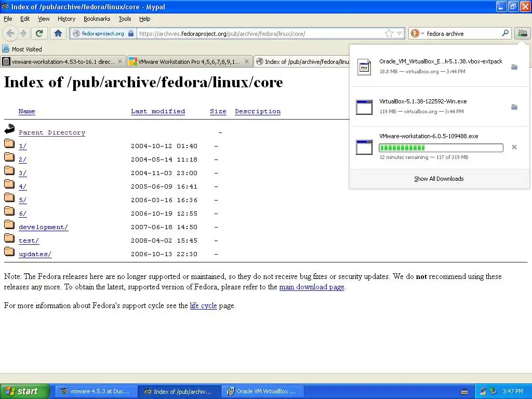Open the search engine selector dropdown
This screenshot has width=532, height=399.
(x=417, y=33)
